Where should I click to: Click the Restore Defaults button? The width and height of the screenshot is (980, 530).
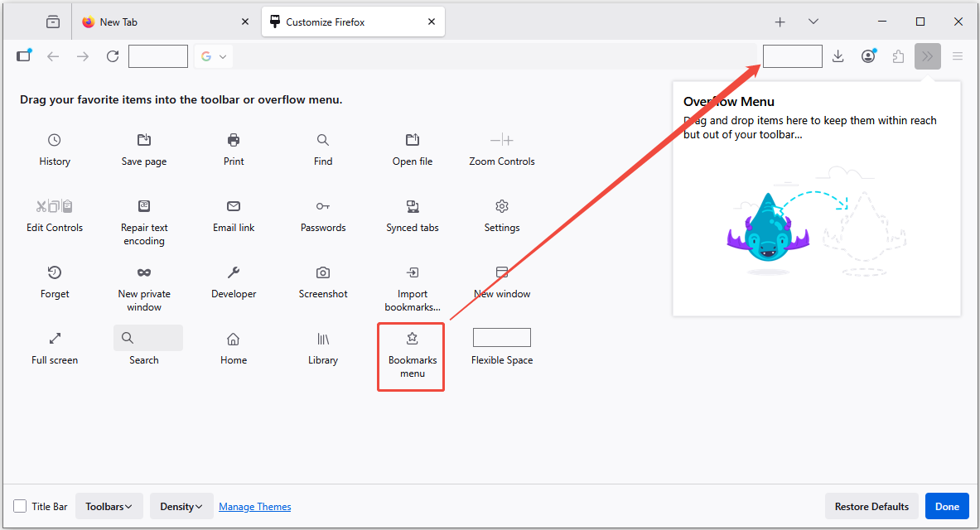(x=871, y=506)
